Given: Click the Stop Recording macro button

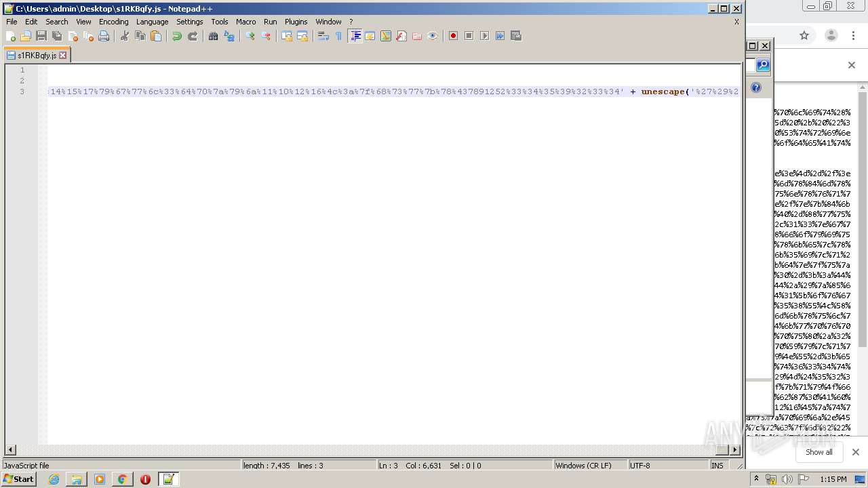Looking at the screenshot, I should pyautogui.click(x=469, y=36).
